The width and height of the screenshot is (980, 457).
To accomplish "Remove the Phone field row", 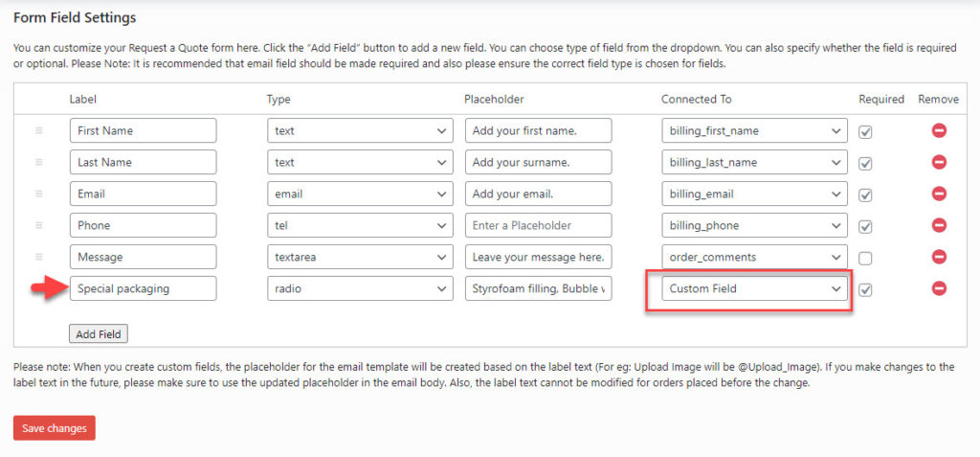I will click(939, 225).
